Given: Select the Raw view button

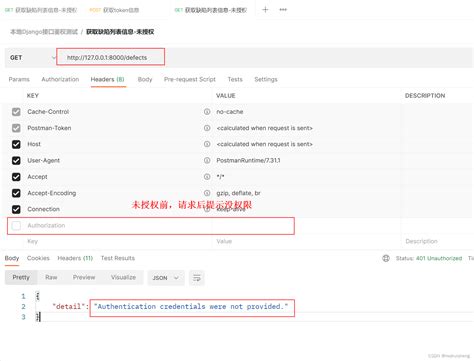Looking at the screenshot, I should coord(51,277).
